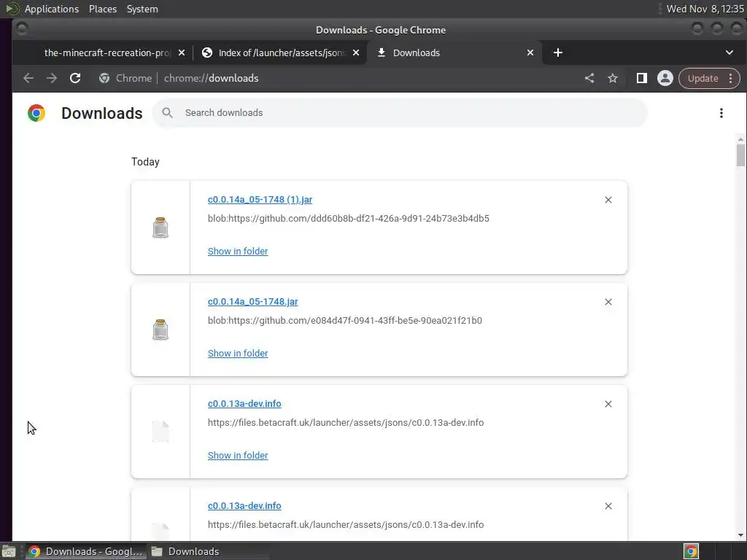The width and height of the screenshot is (747, 560).
Task: Close the Downloads tab
Action: pos(530,52)
